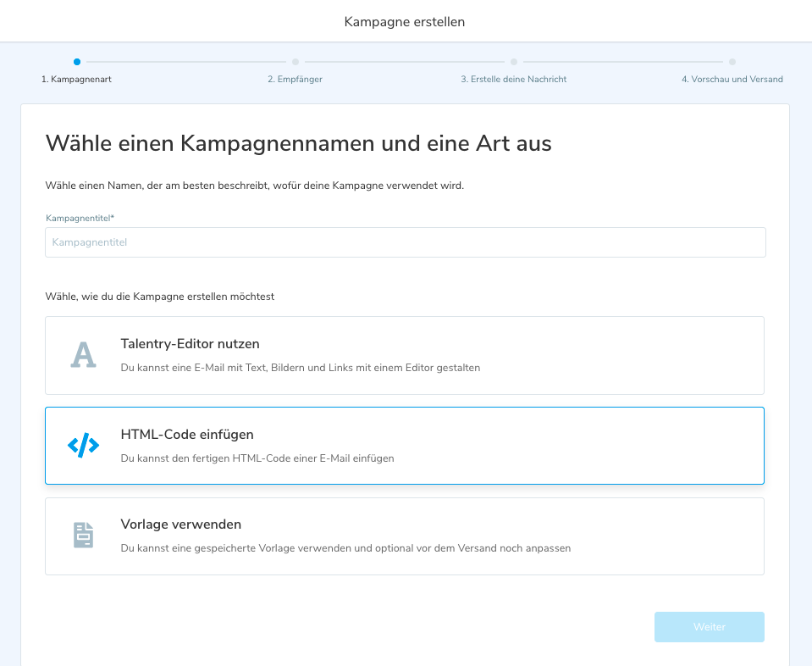Click the document template icon for Vorlage

click(x=83, y=536)
